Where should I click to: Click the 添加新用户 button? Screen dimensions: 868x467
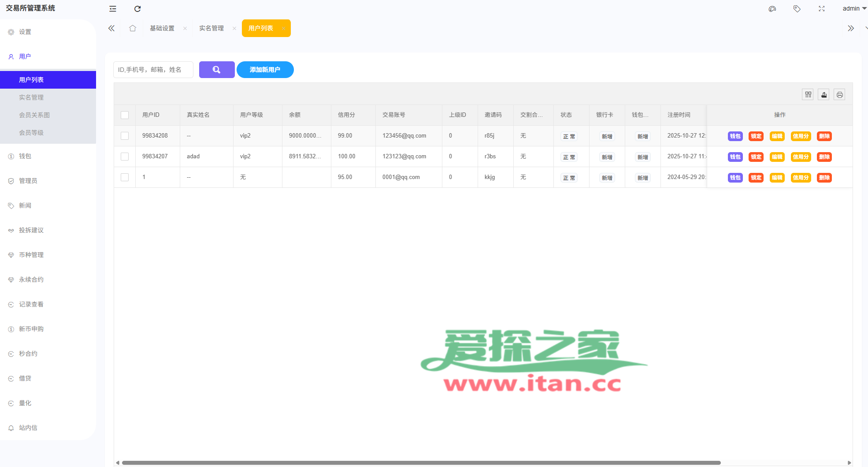tap(265, 70)
